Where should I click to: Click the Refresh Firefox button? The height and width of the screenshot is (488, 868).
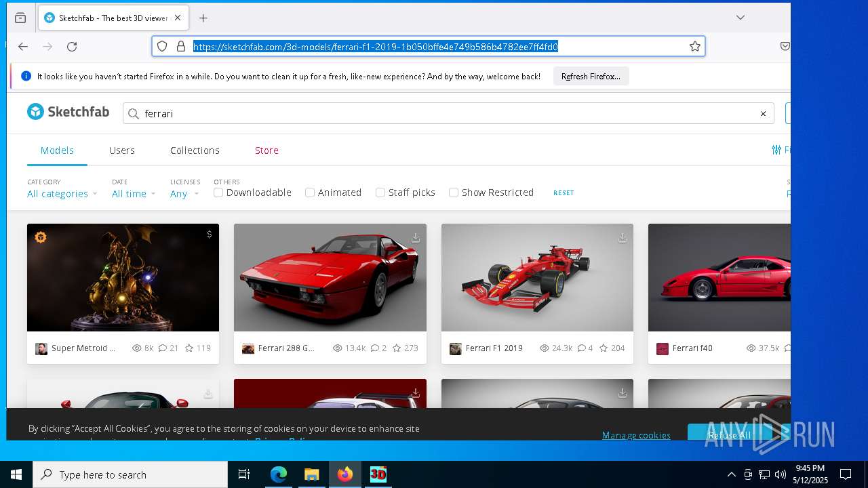click(591, 77)
